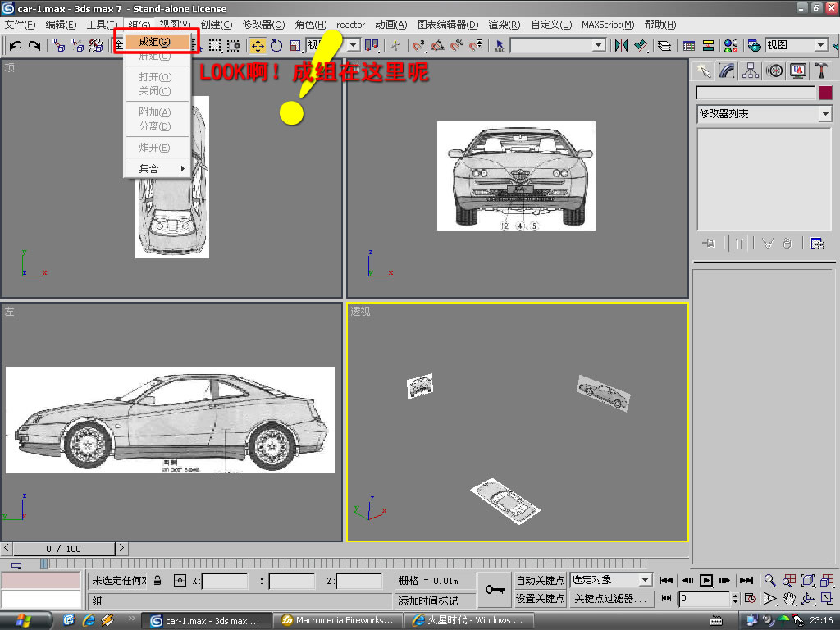The width and height of the screenshot is (840, 630).
Task: Click Zoom Extents All in viewport controls
Action: tap(827, 580)
